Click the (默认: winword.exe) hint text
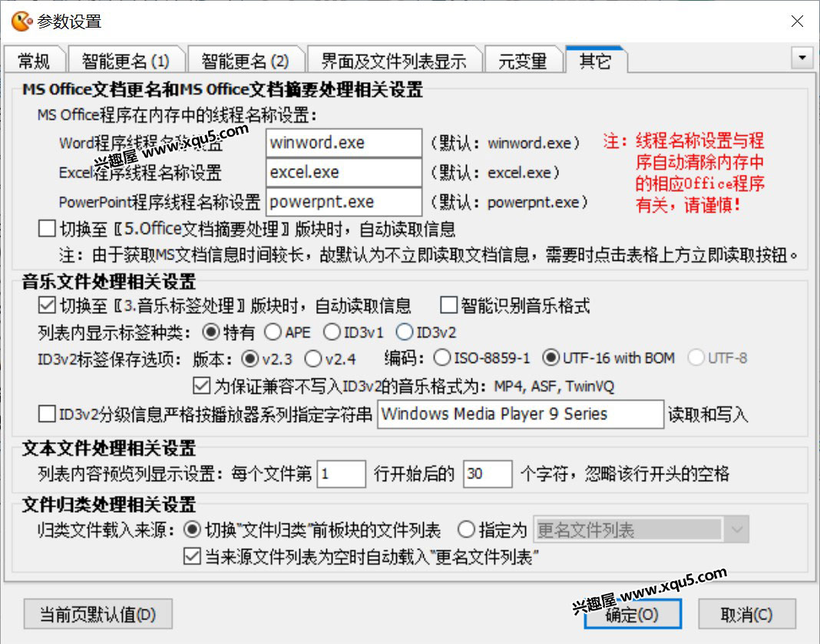Viewport: 820px width, 644px height. (505, 144)
